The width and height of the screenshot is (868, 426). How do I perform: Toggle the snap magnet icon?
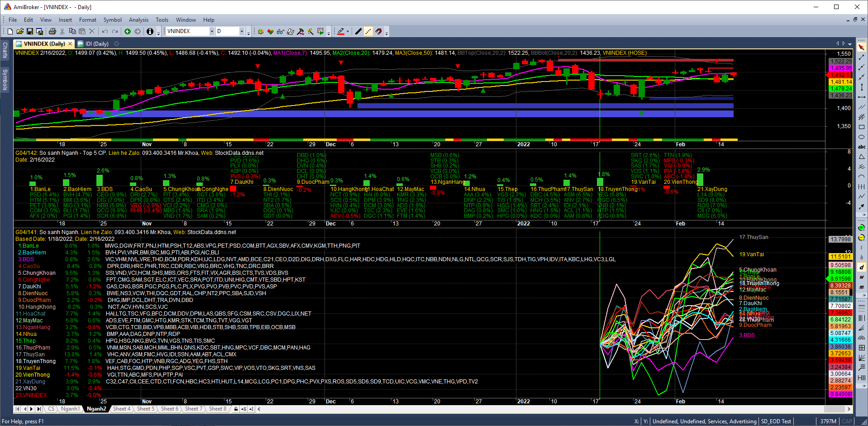379,31
